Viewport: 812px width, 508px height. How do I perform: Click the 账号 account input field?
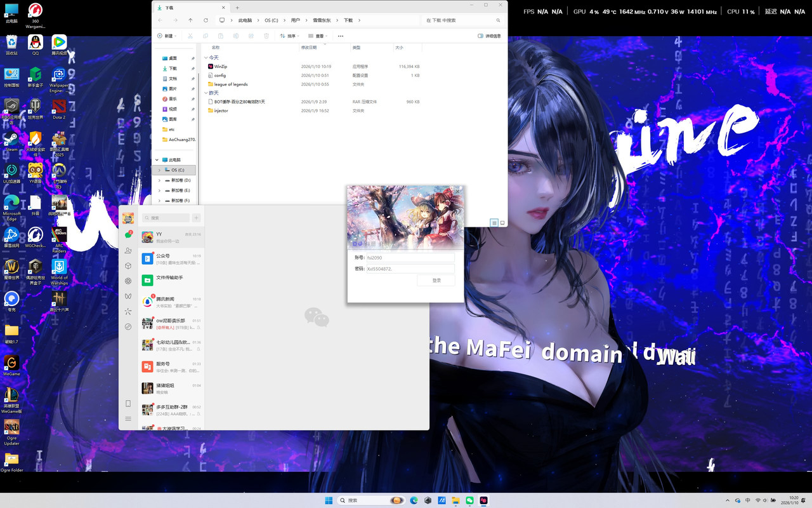coord(410,258)
